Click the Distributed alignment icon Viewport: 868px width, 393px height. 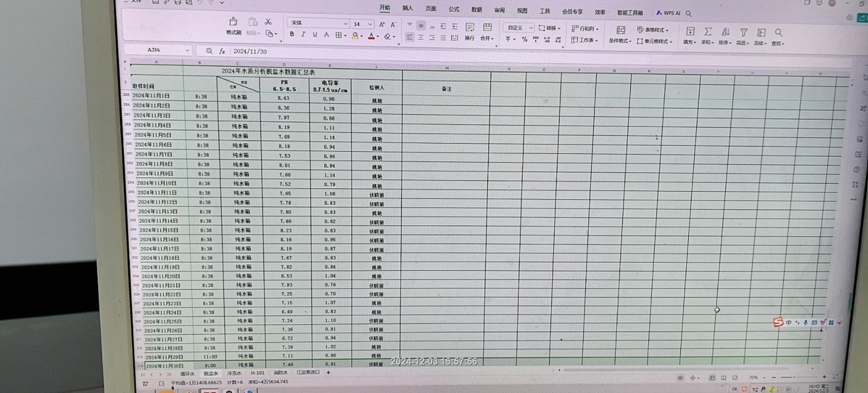[x=454, y=38]
